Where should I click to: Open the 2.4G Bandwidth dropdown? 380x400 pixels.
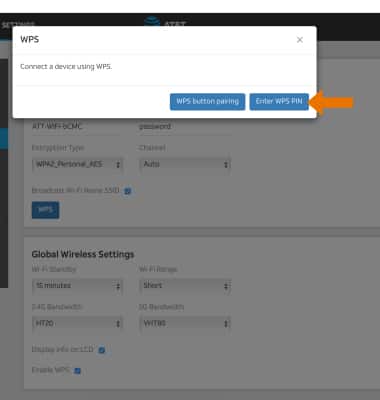point(77,323)
